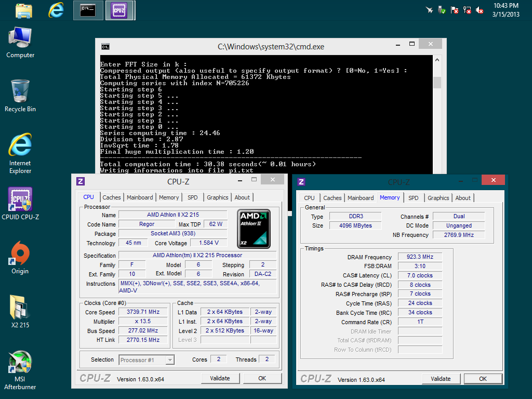Image resolution: width=532 pixels, height=399 pixels.
Task: Select the SPD tab in right CPU-Z
Action: pyautogui.click(x=413, y=198)
